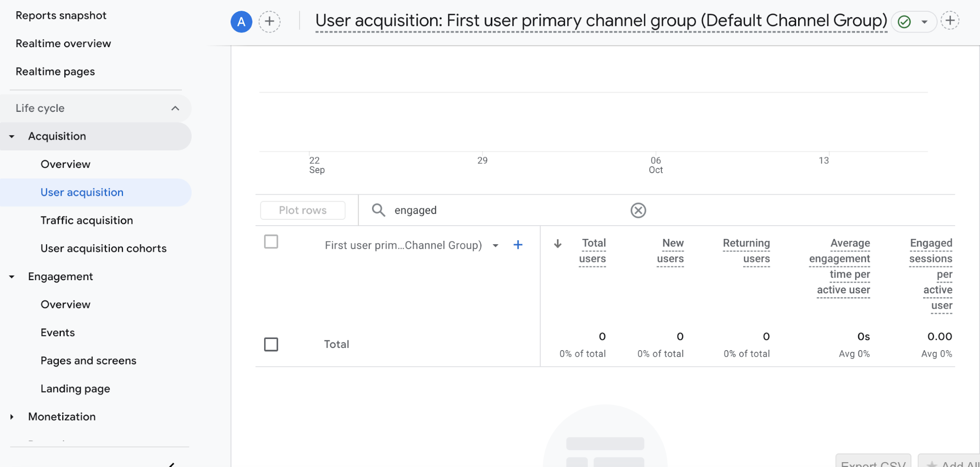This screenshot has width=980, height=467.
Task: Open Reports snapshot
Action: pos(61,15)
